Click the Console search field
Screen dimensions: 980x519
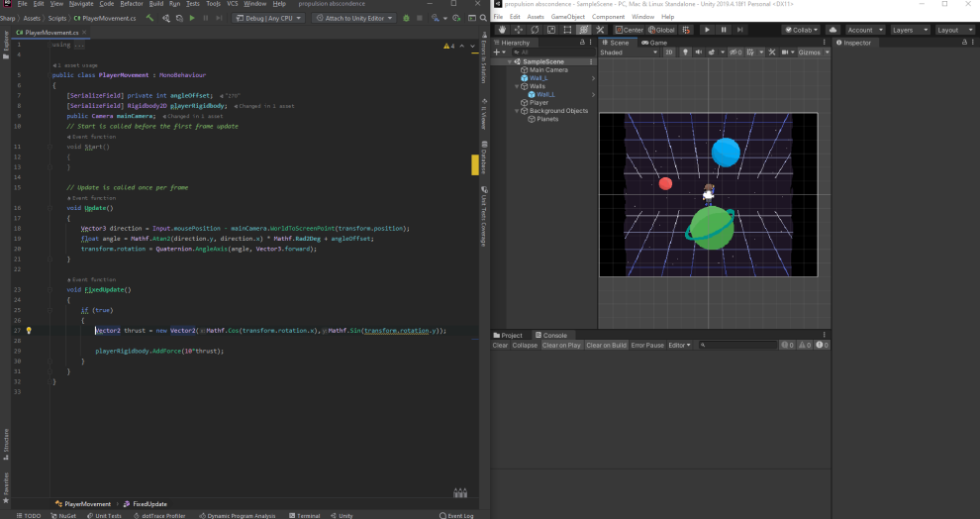[x=737, y=345]
